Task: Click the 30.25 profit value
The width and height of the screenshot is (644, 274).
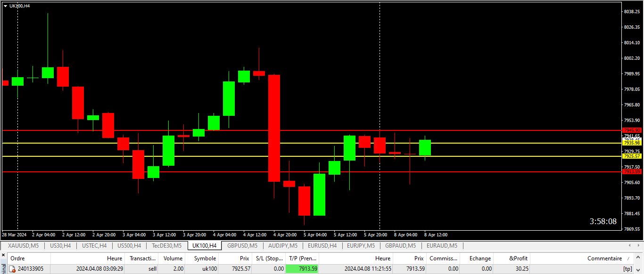Action: 521,269
